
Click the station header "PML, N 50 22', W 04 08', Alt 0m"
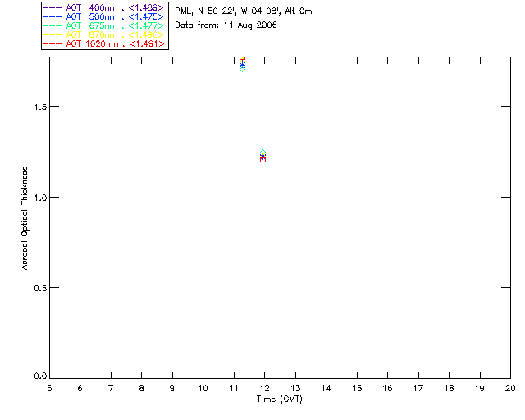point(244,11)
